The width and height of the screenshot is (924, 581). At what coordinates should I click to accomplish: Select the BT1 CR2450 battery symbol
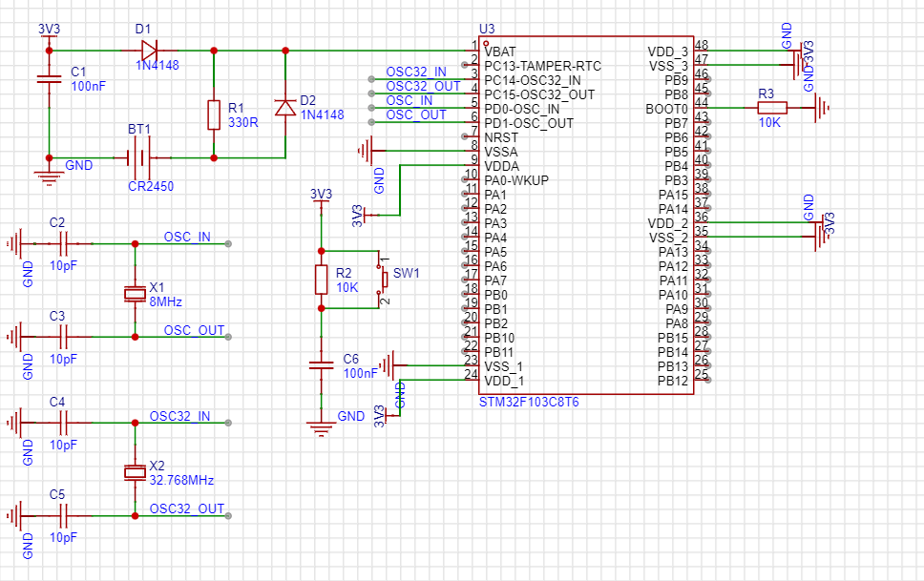point(140,157)
